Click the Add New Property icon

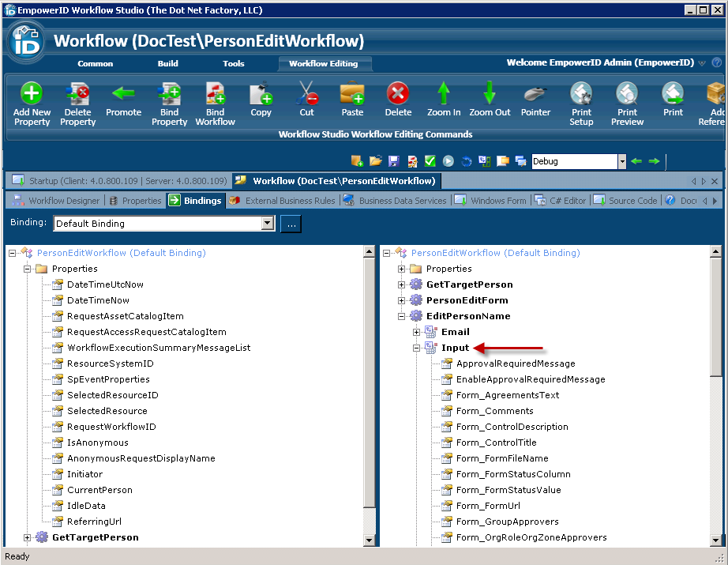coord(32,95)
